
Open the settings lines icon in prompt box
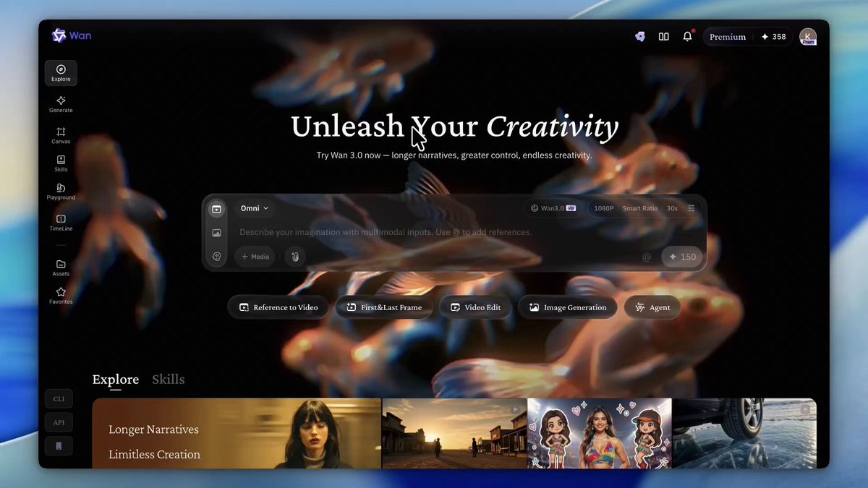pos(692,208)
